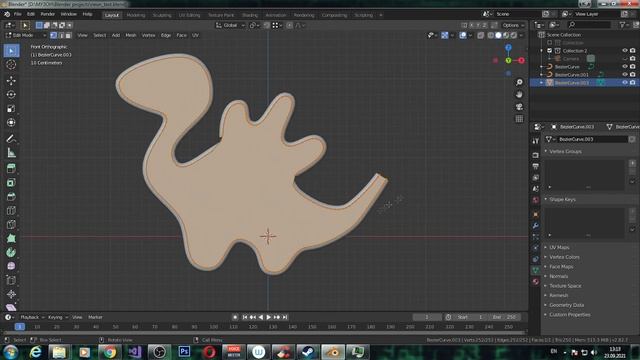Enable edge select mode
The width and height of the screenshot is (640, 360).
[61, 36]
